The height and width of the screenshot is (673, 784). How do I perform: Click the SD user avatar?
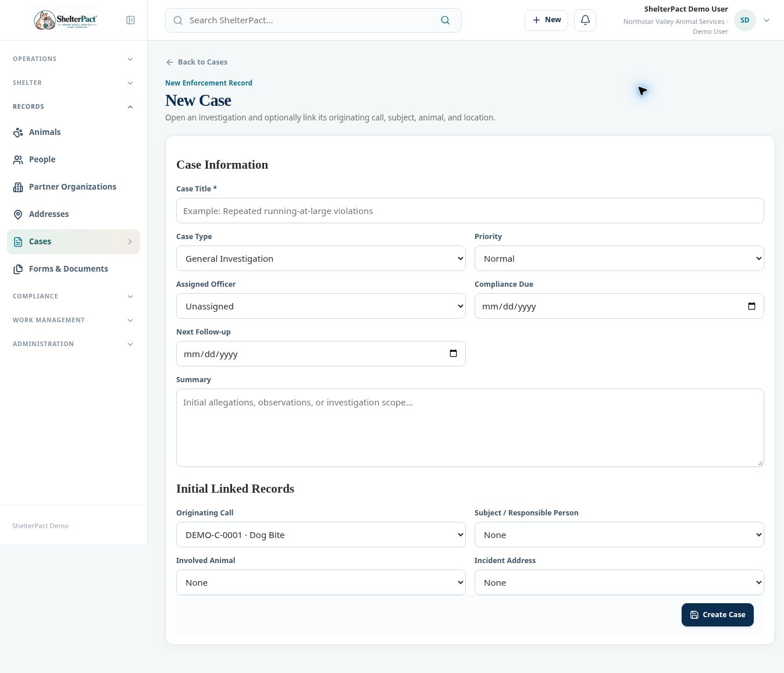pyautogui.click(x=744, y=20)
